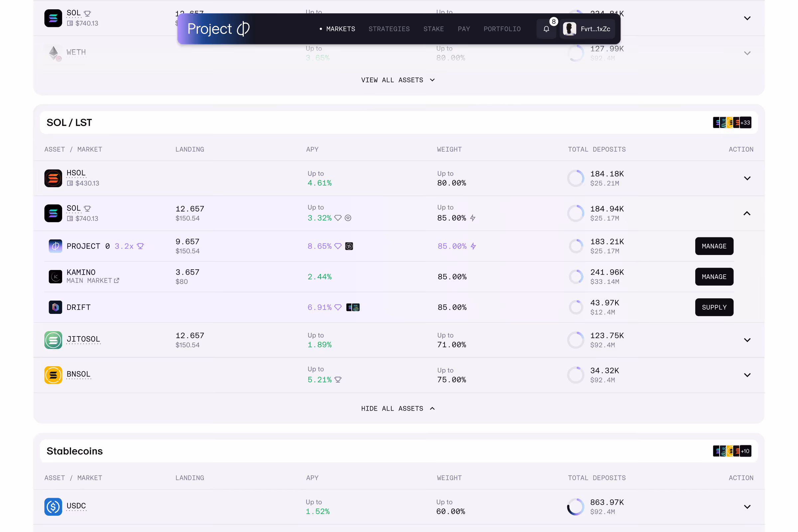Viewport: 798px width, 532px height.
Task: Click USDC deposits utilization ring
Action: click(576, 506)
